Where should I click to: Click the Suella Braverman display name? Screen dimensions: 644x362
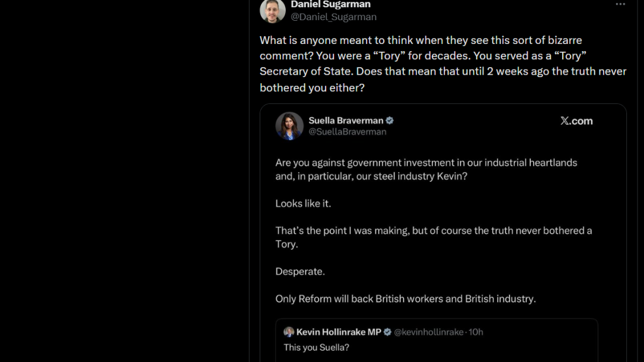pyautogui.click(x=346, y=120)
